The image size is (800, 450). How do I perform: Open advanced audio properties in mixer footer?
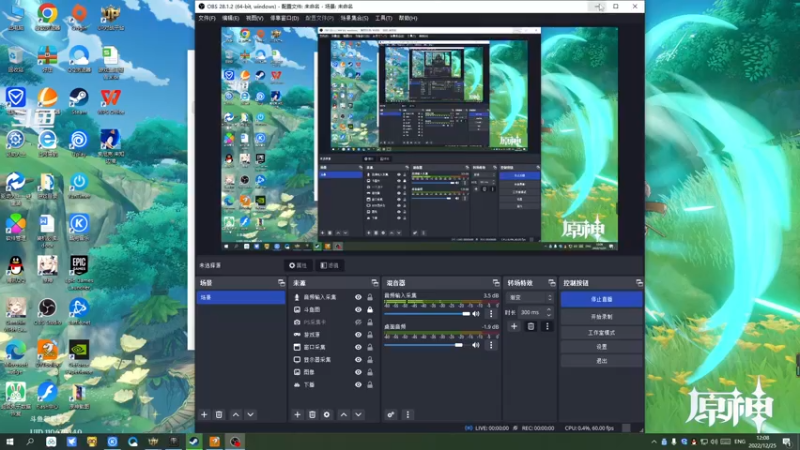click(x=391, y=415)
